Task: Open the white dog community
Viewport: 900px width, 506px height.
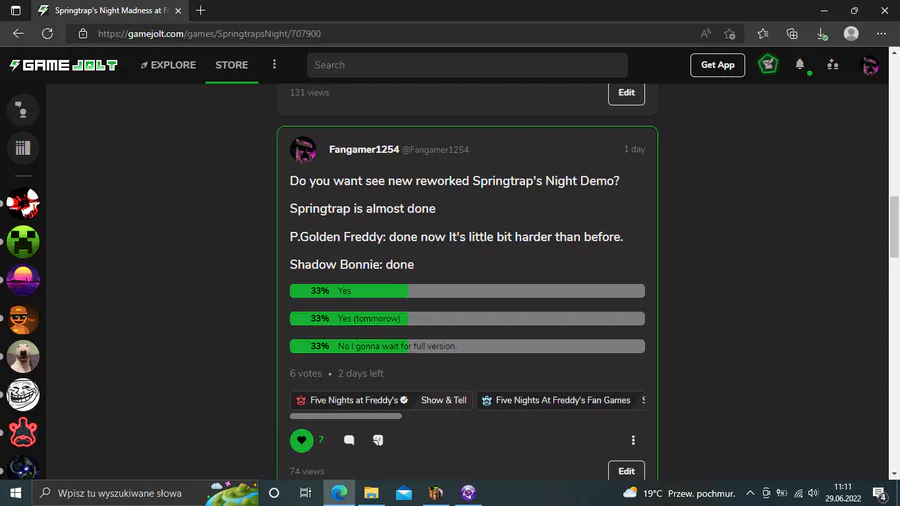Action: pyautogui.click(x=23, y=356)
